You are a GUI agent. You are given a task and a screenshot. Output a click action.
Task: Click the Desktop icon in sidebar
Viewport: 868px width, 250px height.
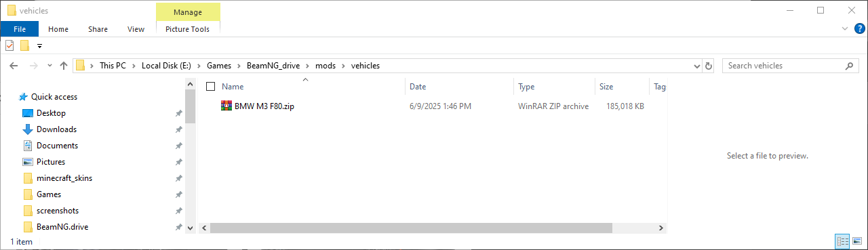pos(28,113)
